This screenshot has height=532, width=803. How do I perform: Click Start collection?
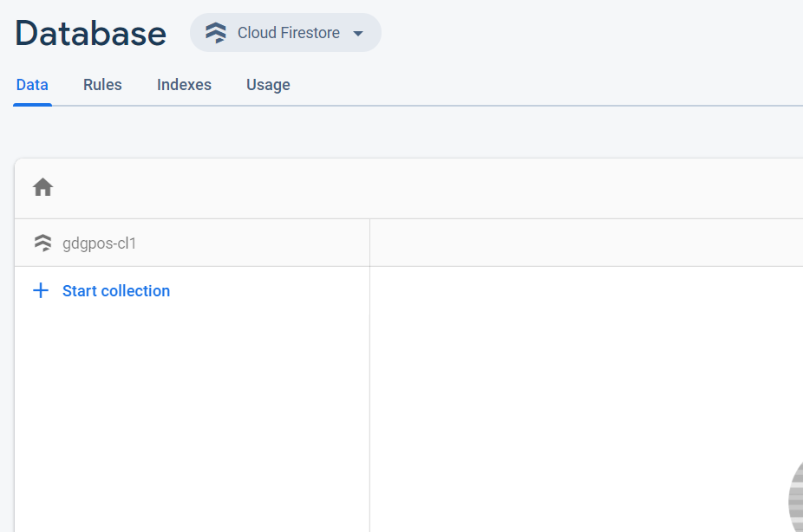click(116, 291)
